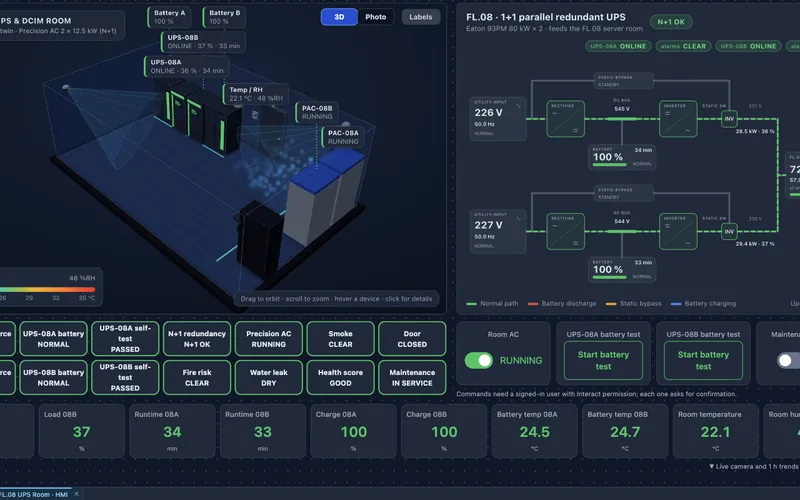Click the top Inverter block icon
This screenshot has width=800, height=500.
pos(678,119)
